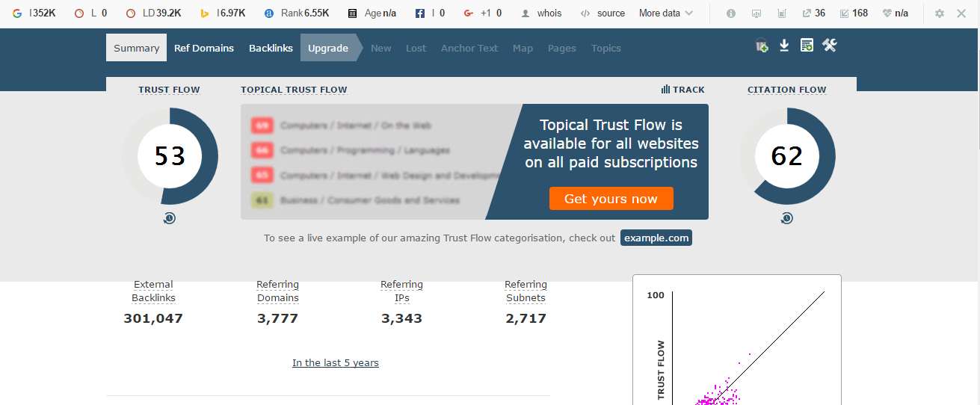Screen dimensions: 980x405
Task: Click the Facebook likes counter
Action: [x=431, y=13]
